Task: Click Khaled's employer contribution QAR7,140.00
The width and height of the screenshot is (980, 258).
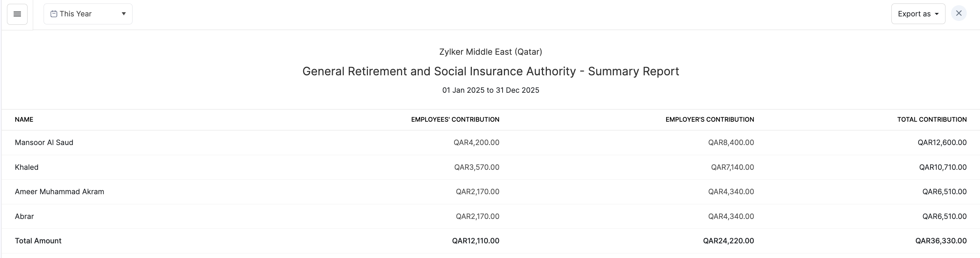Action: 732,167
